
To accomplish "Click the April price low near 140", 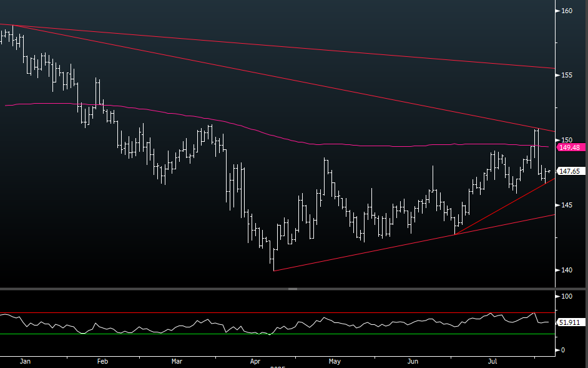I will point(273,267).
